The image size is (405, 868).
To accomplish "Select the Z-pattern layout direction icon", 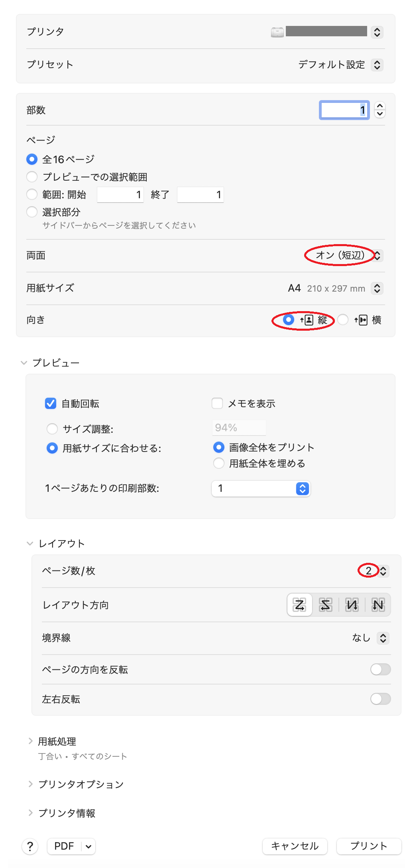I will click(x=299, y=605).
